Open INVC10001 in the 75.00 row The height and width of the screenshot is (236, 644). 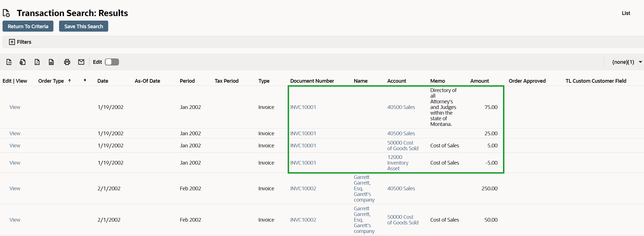(x=303, y=107)
